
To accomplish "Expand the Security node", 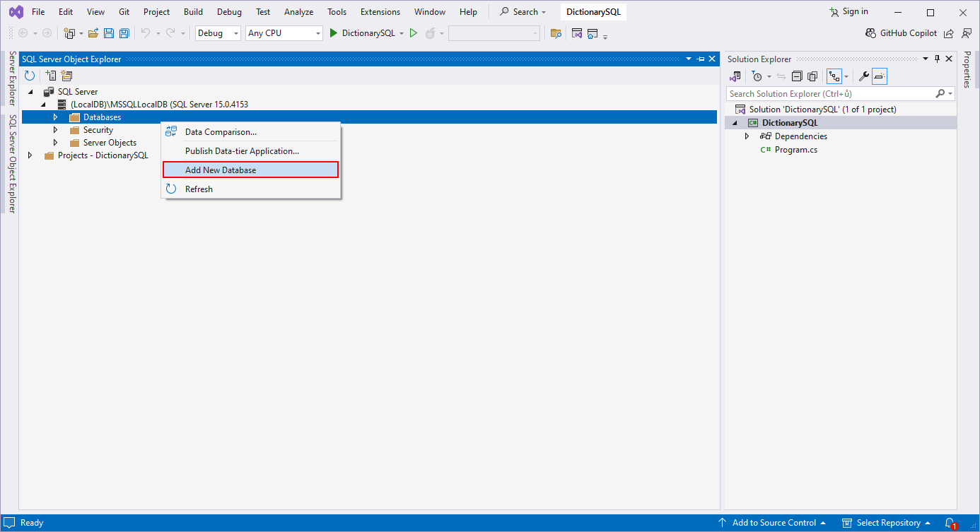I will 57,129.
